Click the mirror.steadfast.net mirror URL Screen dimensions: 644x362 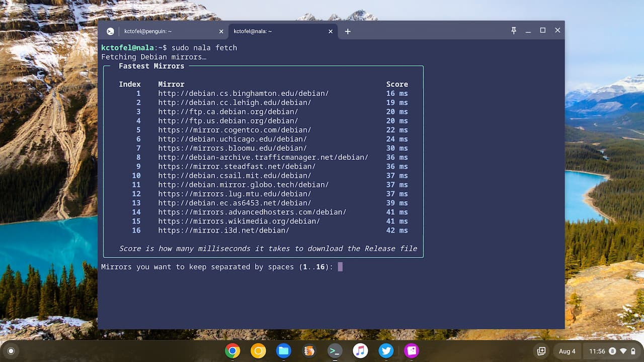coord(237,166)
